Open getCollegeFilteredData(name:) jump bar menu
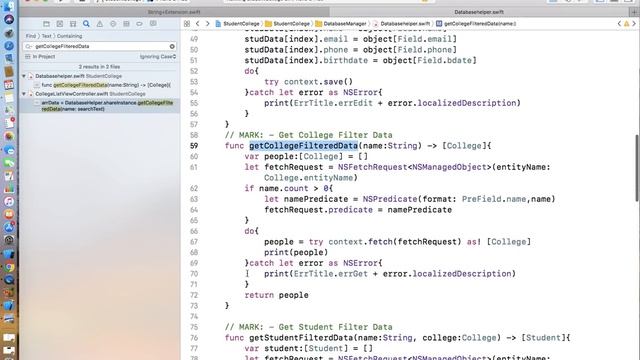Screen dimensions: 640x360 click(476, 24)
